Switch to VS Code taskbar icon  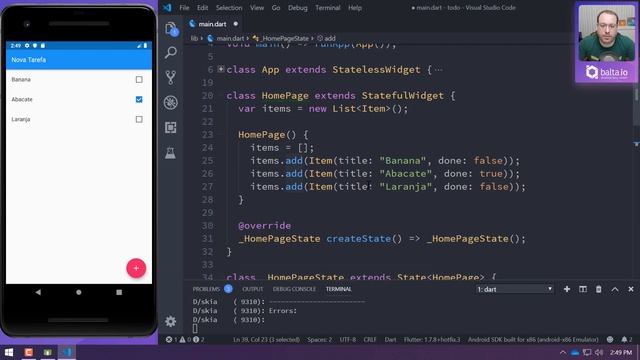pyautogui.click(x=67, y=352)
